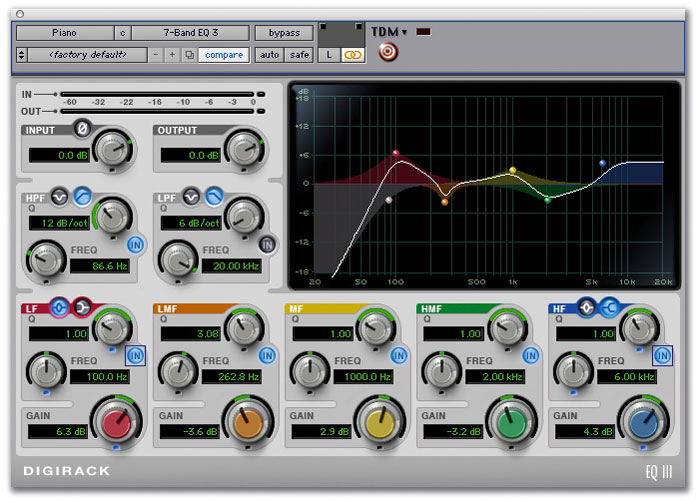Enable the LPF band IN button

tap(268, 243)
